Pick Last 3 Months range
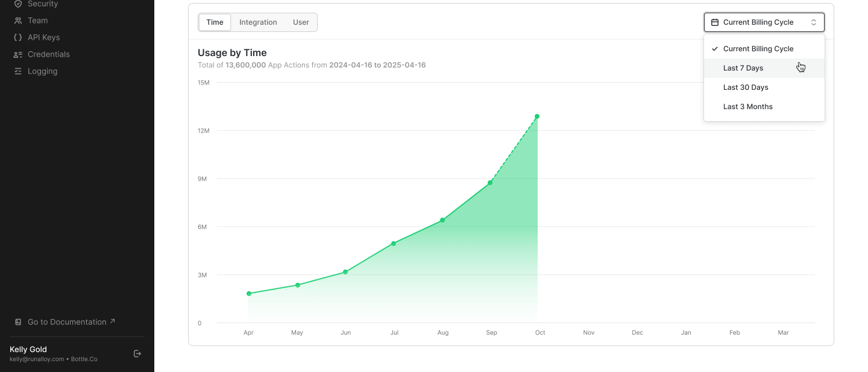The height and width of the screenshot is (372, 868). tap(747, 107)
